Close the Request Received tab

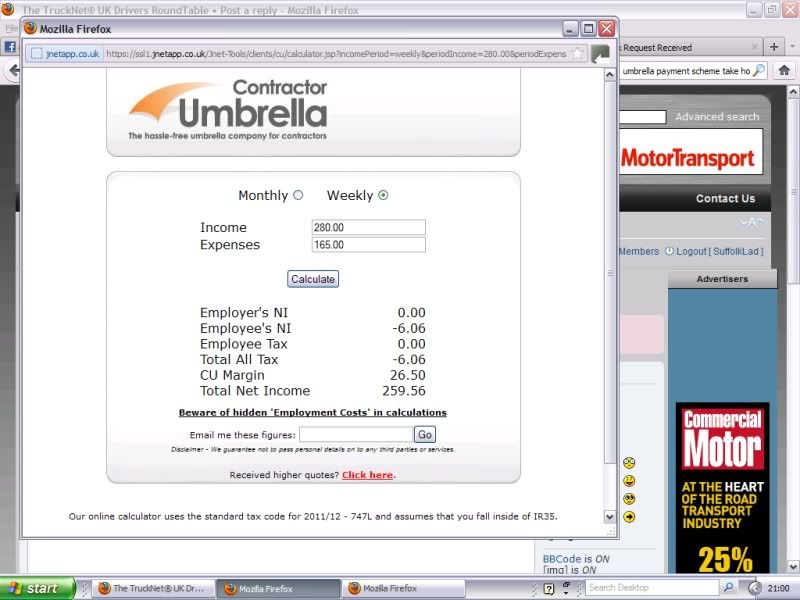click(755, 47)
